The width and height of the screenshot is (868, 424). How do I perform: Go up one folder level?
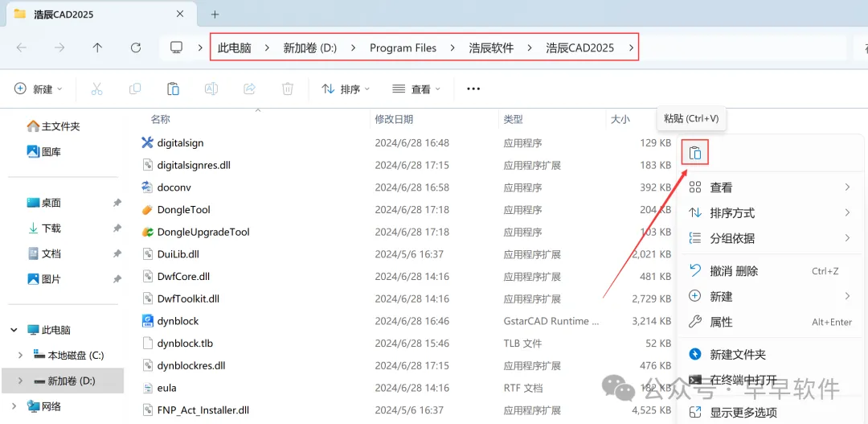97,47
